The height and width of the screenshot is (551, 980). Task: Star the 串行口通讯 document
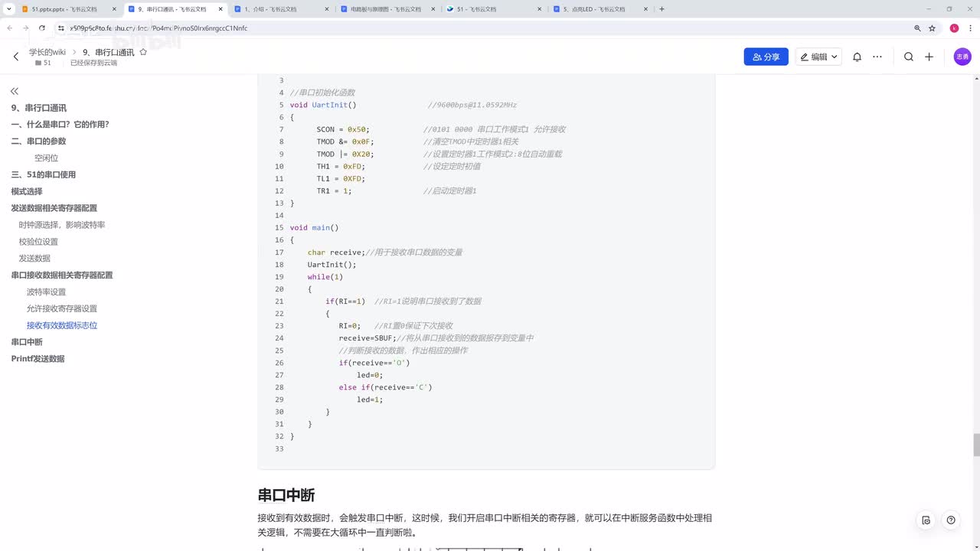click(143, 52)
